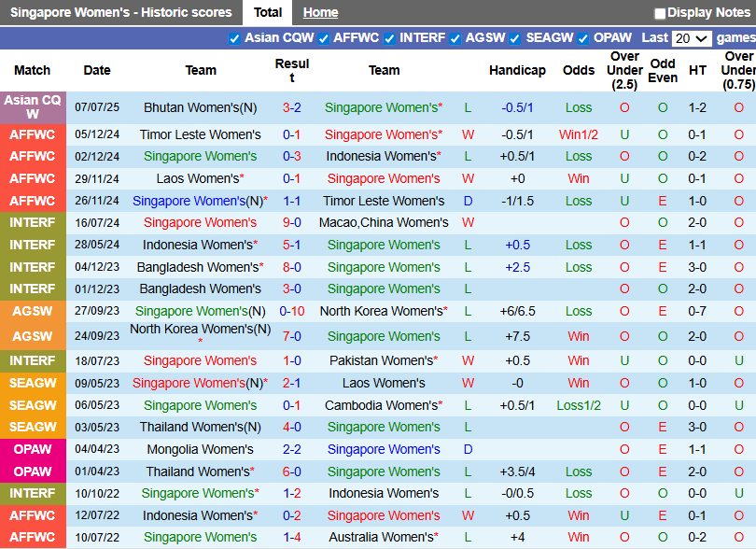Screen dimensions: 756x549
Task: Click handicap +7.5 value
Action: click(517, 336)
